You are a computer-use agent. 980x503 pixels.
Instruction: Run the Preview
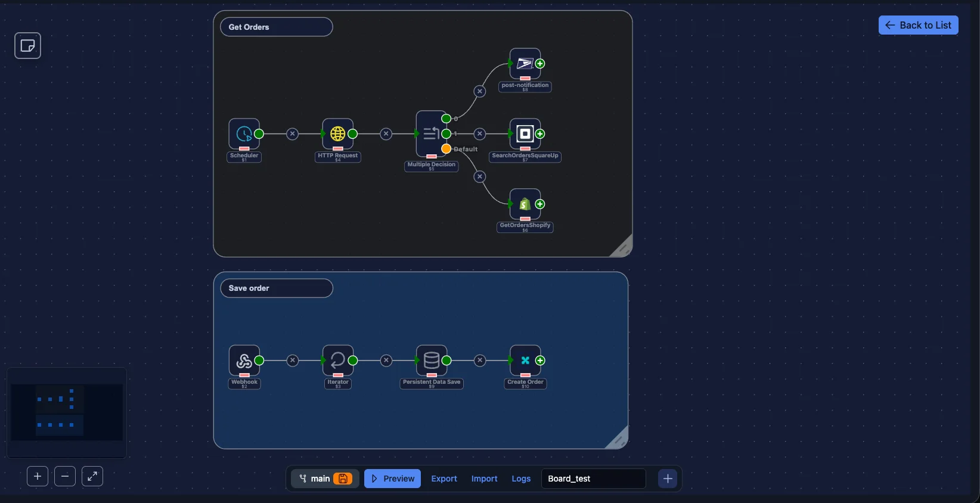[392, 479]
